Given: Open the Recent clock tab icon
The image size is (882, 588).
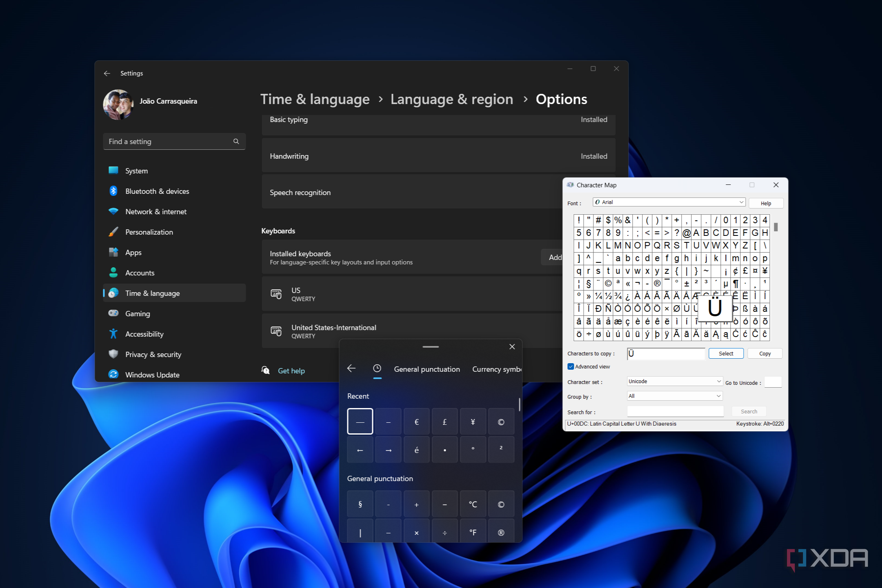Looking at the screenshot, I should click(377, 368).
